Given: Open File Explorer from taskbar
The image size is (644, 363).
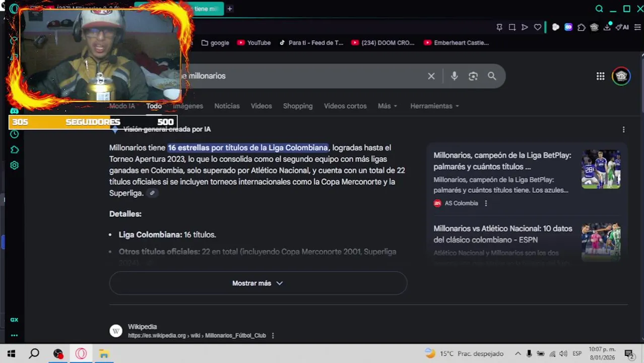Looking at the screenshot, I should [x=104, y=354].
